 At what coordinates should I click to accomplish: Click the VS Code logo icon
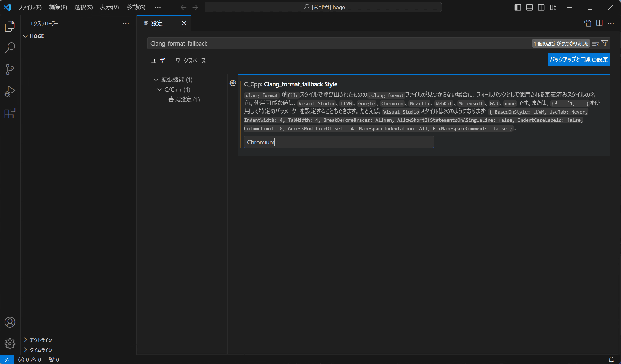(8, 7)
